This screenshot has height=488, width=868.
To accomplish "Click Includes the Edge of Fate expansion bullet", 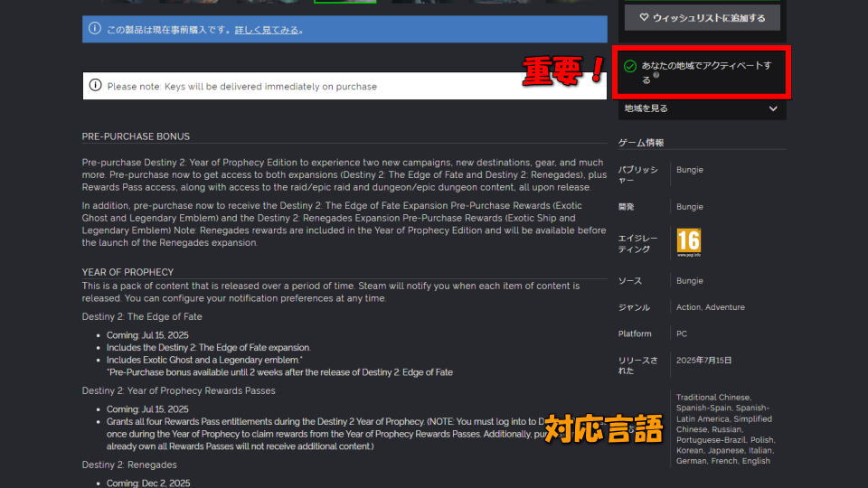I will [209, 347].
